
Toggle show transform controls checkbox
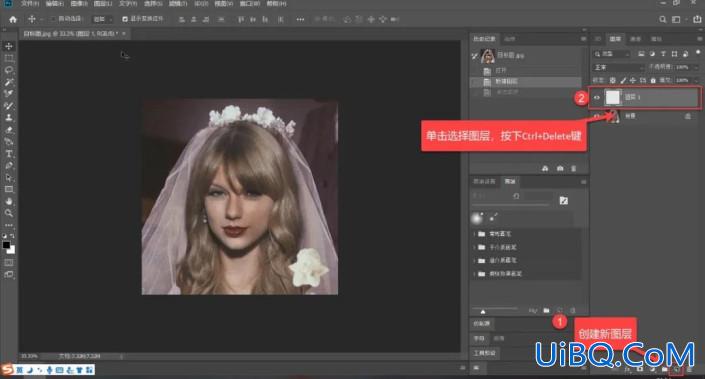125,19
